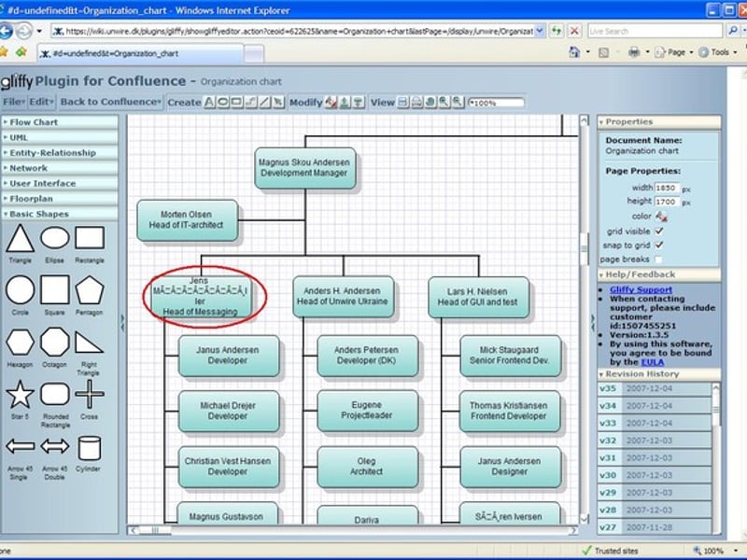The width and height of the screenshot is (747, 560).
Task: Open the IE Page menu
Action: click(673, 52)
